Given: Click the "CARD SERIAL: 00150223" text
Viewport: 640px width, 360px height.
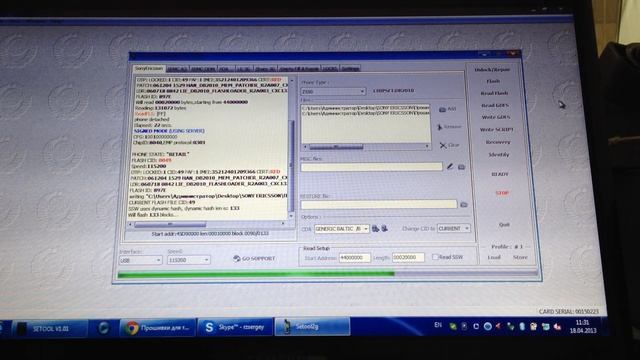Looking at the screenshot, I should tap(568, 311).
